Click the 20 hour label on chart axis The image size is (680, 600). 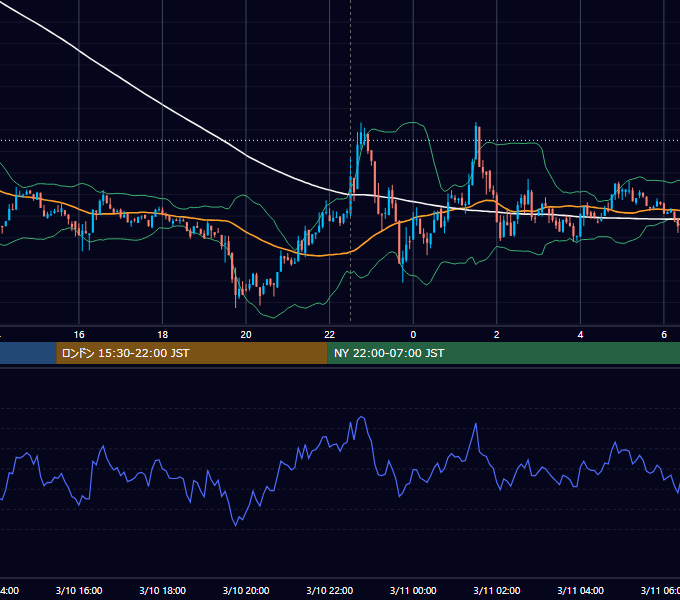point(246,335)
